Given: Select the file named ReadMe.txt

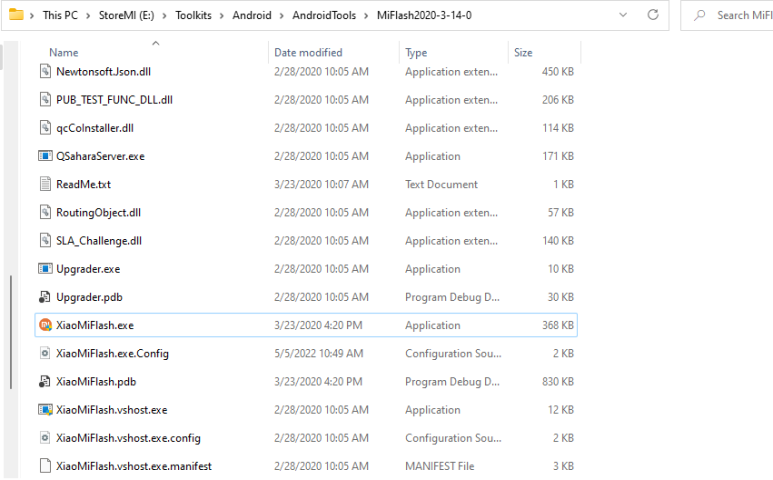Looking at the screenshot, I should 83,184.
